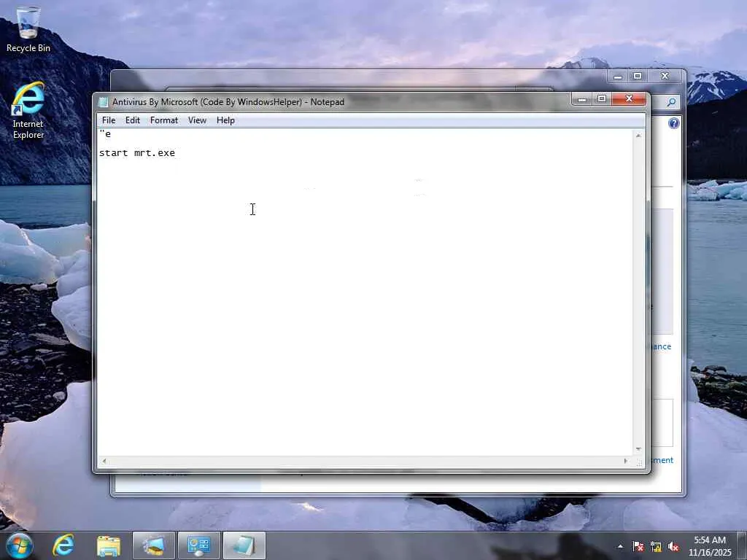Close the background window
The height and width of the screenshot is (560, 747).
tap(665, 76)
